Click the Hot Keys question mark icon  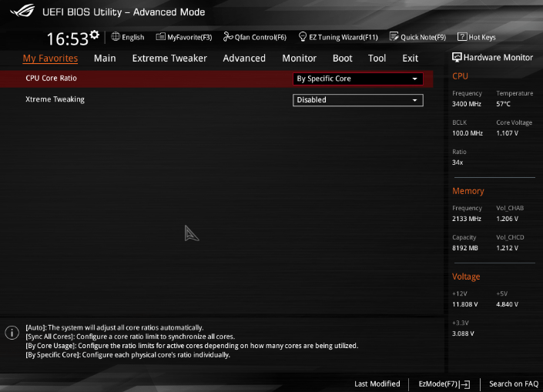[462, 36]
